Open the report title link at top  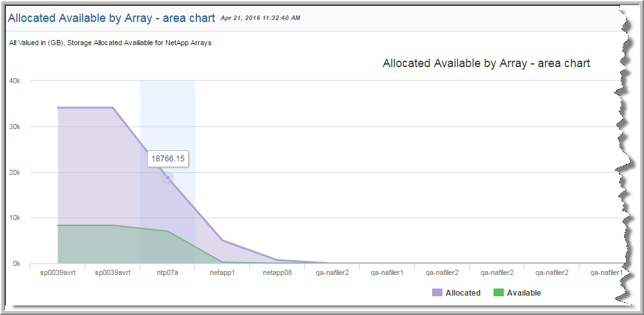(111, 18)
